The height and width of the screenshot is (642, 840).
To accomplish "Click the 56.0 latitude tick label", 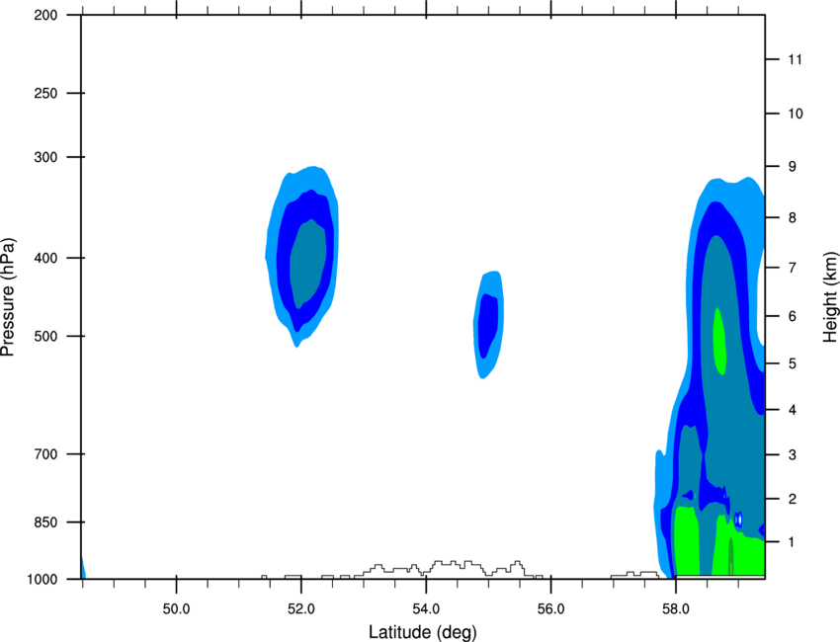I will point(550,609).
